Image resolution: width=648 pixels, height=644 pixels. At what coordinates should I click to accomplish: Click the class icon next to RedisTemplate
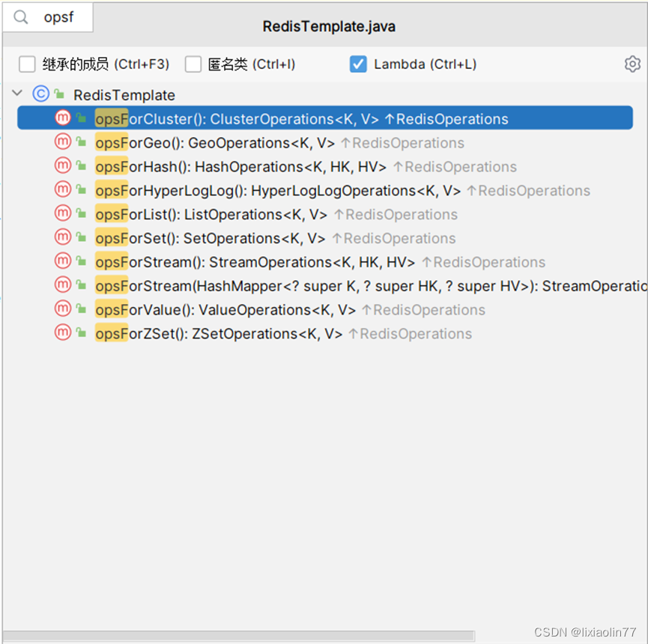click(43, 94)
